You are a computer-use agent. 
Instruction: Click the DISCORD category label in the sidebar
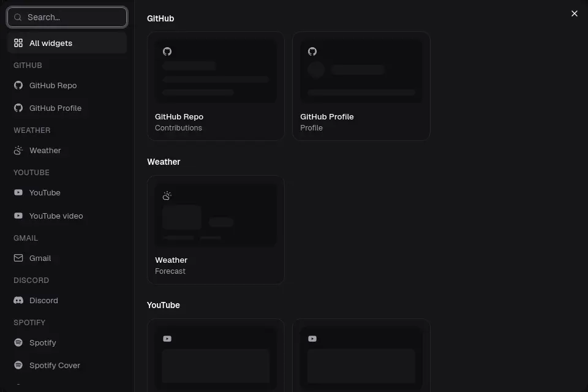pos(31,280)
